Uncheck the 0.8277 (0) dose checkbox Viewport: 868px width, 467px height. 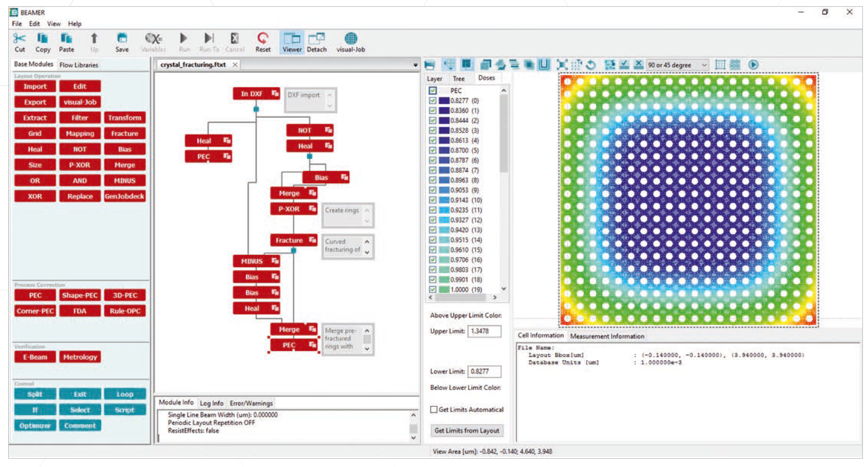click(432, 101)
